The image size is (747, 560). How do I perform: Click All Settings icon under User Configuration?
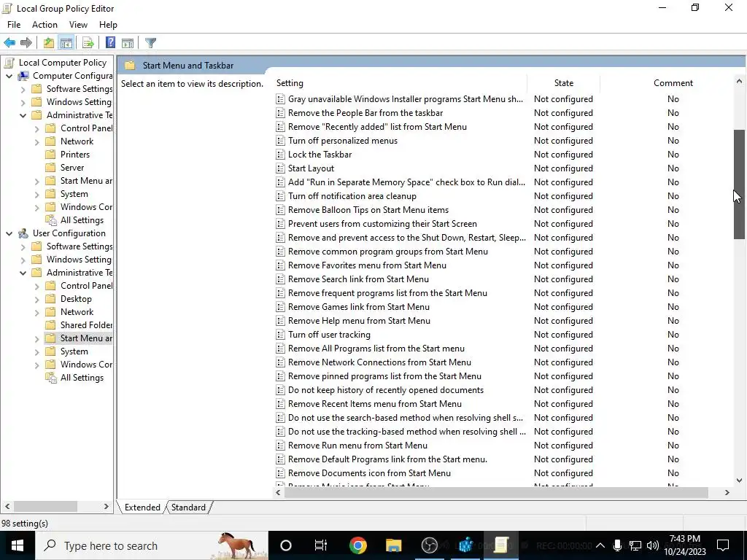50,378
